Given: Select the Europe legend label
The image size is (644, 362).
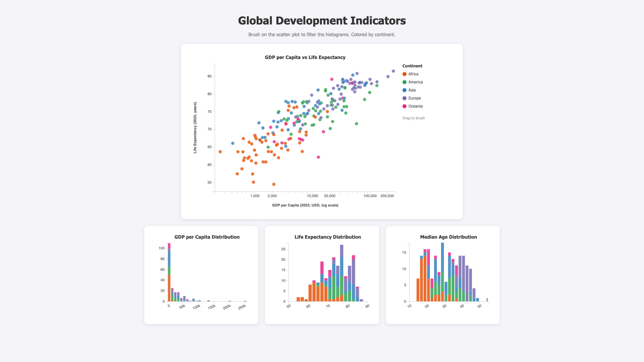Looking at the screenshot, I should click(415, 98).
